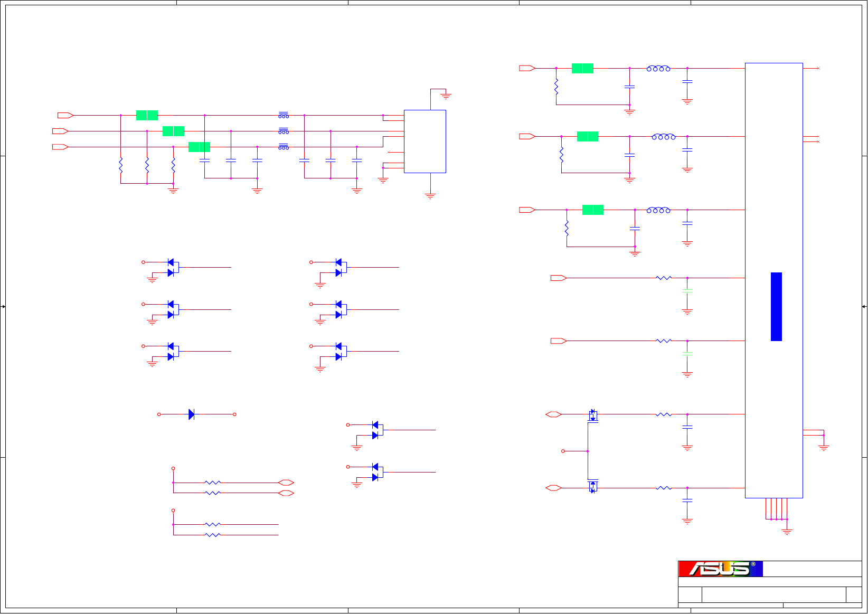Select the small blue-outlined IC box fed by three inductors

[x=425, y=141]
